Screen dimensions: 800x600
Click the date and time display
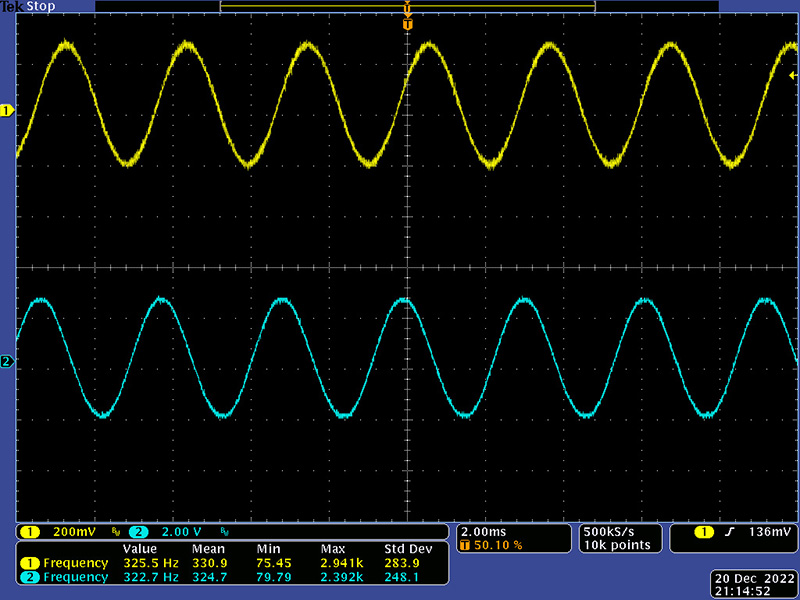click(x=754, y=585)
